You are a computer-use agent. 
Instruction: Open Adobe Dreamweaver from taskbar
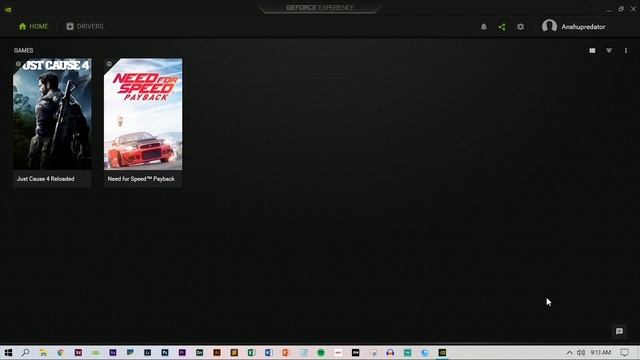[x=199, y=353]
